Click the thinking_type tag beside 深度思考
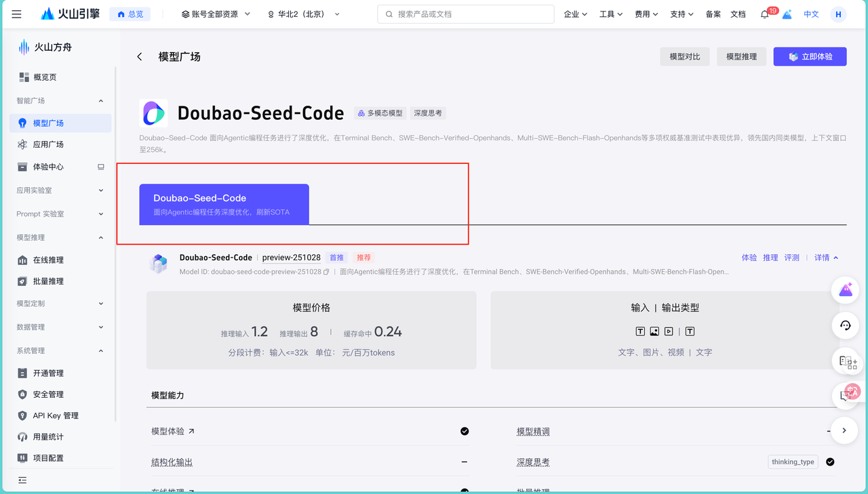This screenshot has height=494, width=868. (x=792, y=461)
